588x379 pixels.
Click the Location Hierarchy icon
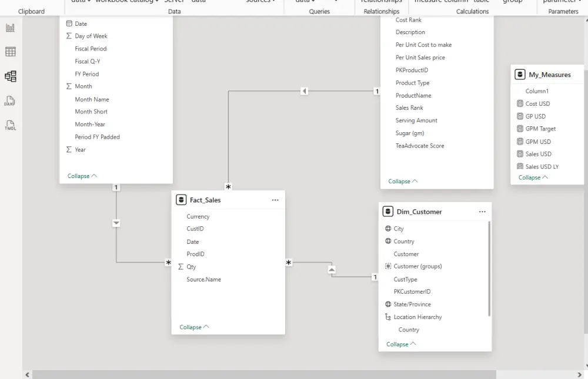[x=388, y=317]
